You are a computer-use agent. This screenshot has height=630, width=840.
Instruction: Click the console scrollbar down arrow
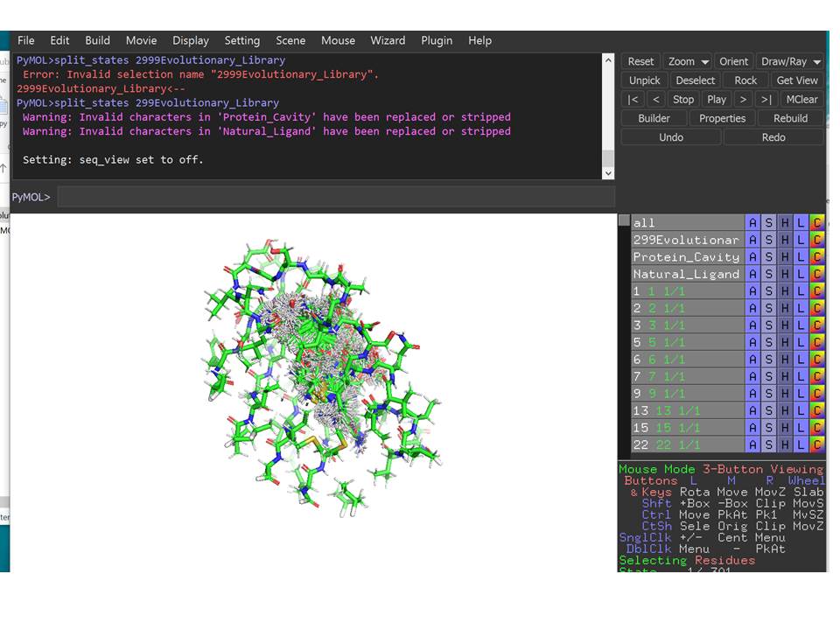[x=608, y=173]
